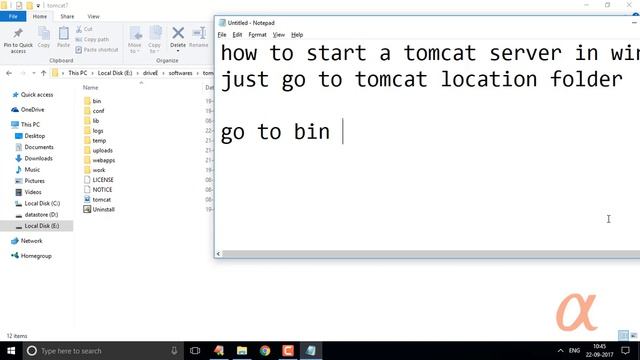The width and height of the screenshot is (640, 360).
Task: Select the tomcat file
Action: (102, 200)
